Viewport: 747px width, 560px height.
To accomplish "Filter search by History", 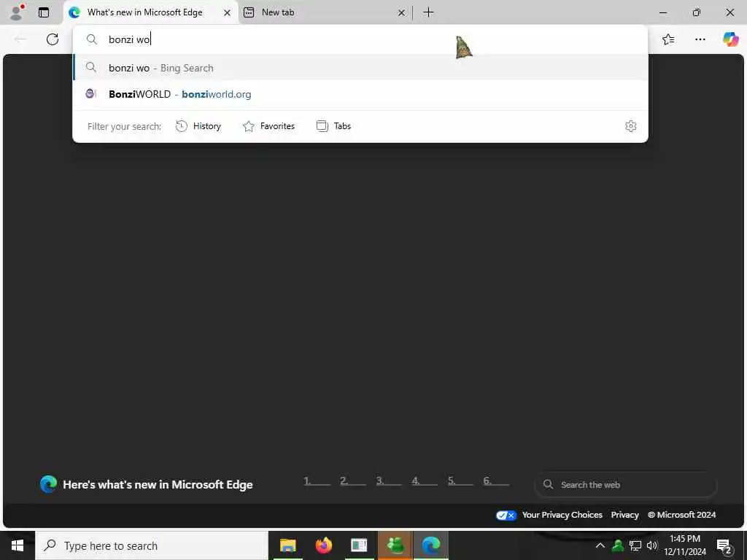I will (198, 126).
